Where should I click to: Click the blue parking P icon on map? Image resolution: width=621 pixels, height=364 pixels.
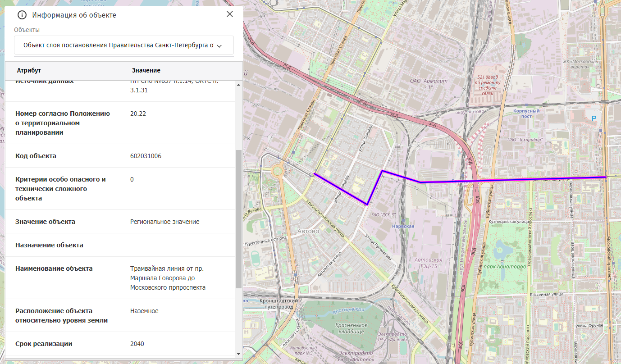point(594,118)
